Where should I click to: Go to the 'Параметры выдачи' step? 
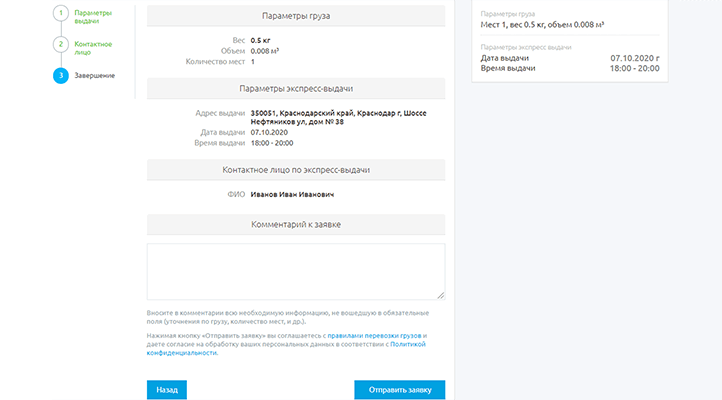(93, 16)
